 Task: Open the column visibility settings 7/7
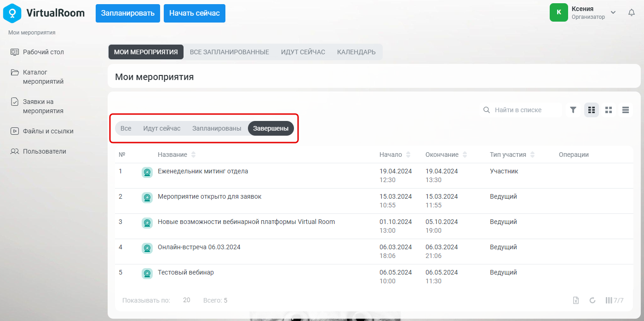point(615,300)
